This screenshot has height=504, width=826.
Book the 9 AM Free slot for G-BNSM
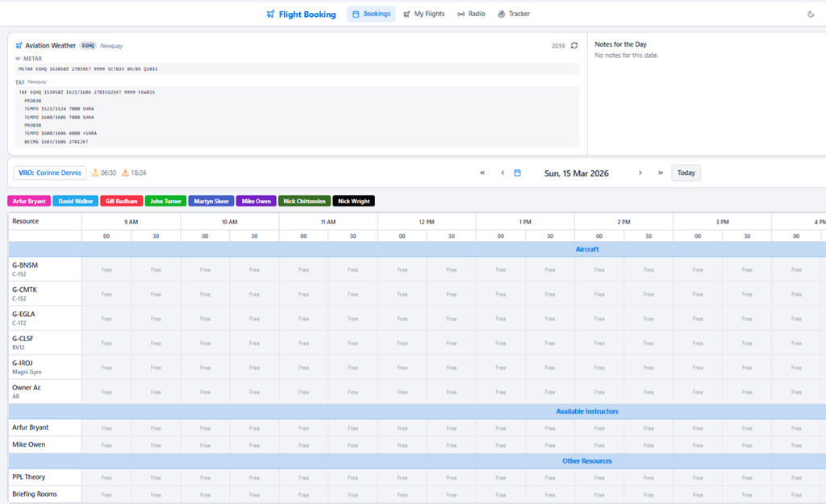point(106,269)
